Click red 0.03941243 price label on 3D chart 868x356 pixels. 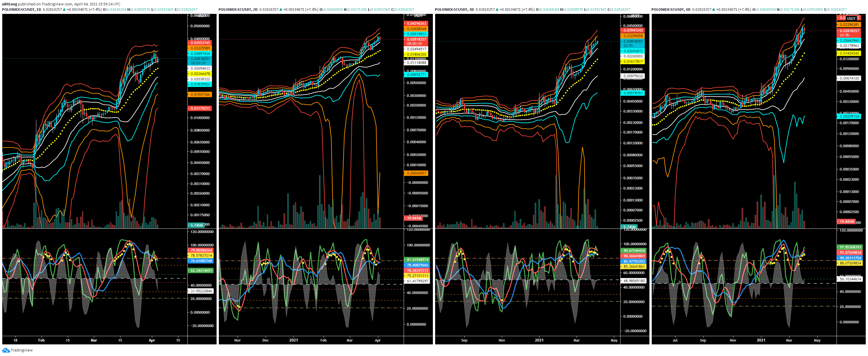(x=632, y=30)
